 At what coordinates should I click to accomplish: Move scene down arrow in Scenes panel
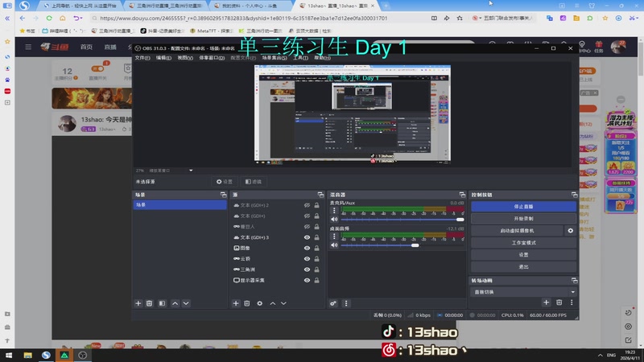click(x=186, y=303)
